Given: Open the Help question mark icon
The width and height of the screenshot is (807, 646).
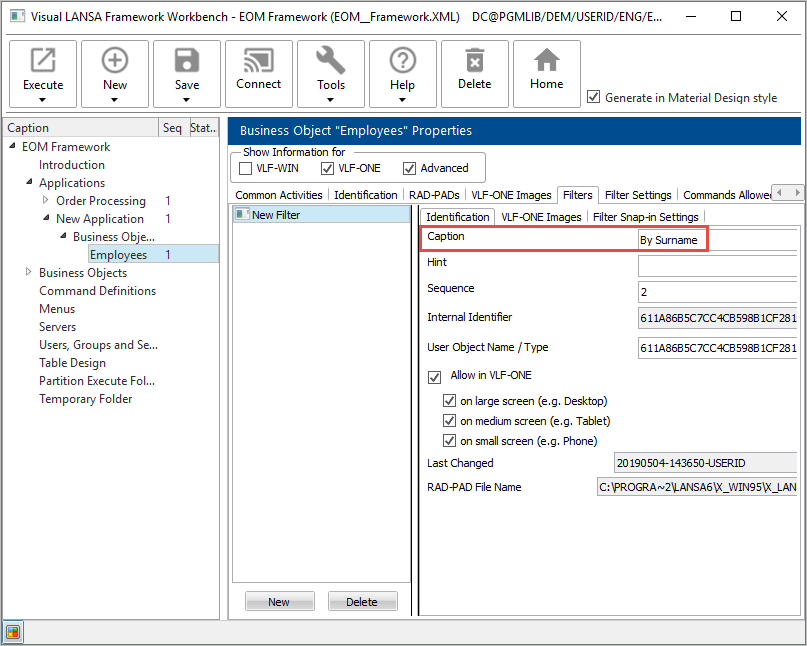Looking at the screenshot, I should (402, 62).
